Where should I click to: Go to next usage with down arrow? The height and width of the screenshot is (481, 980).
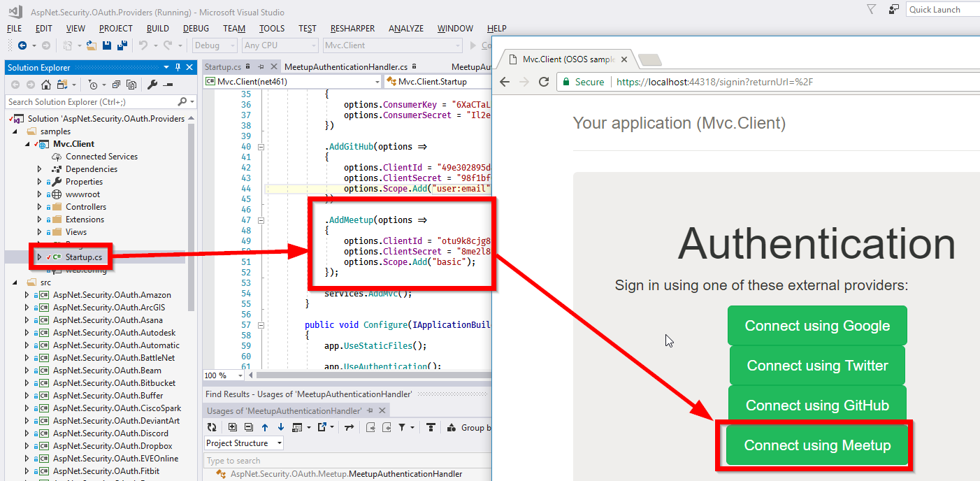280,427
